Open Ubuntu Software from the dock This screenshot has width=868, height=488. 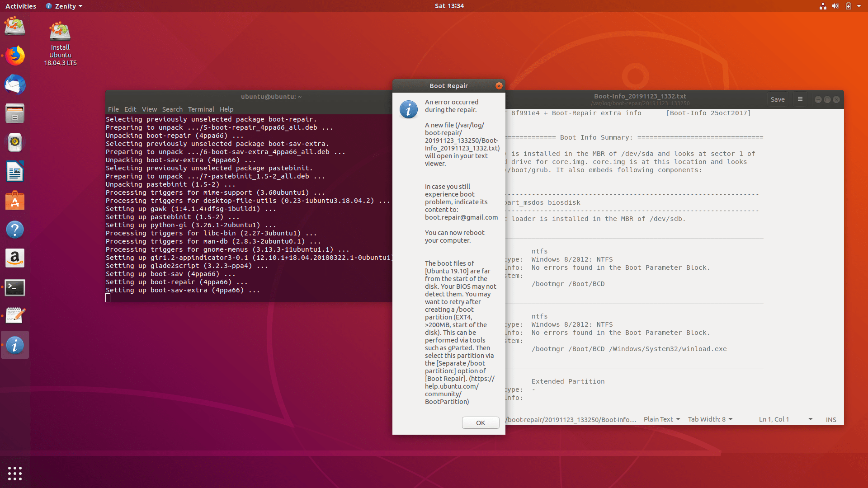pyautogui.click(x=15, y=200)
